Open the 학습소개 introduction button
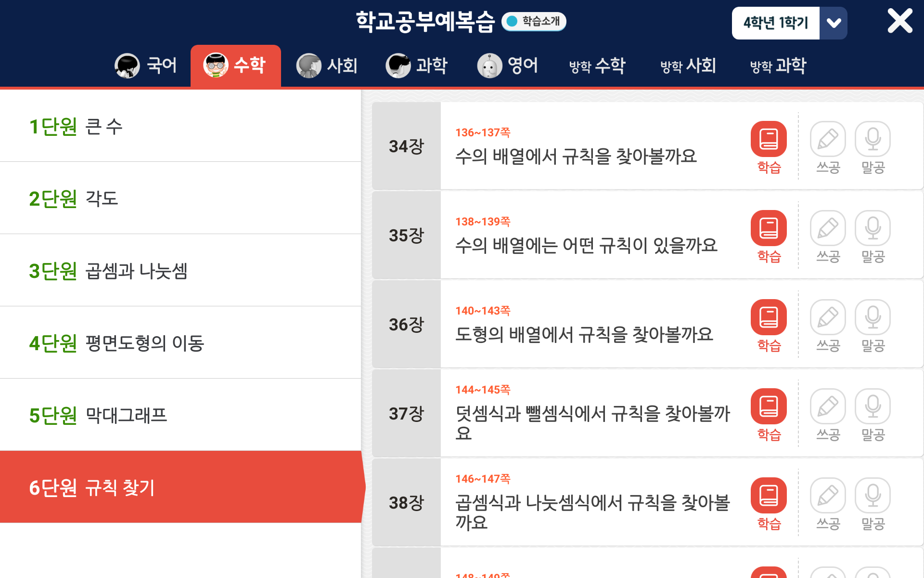The width and height of the screenshot is (924, 578). [x=534, y=21]
